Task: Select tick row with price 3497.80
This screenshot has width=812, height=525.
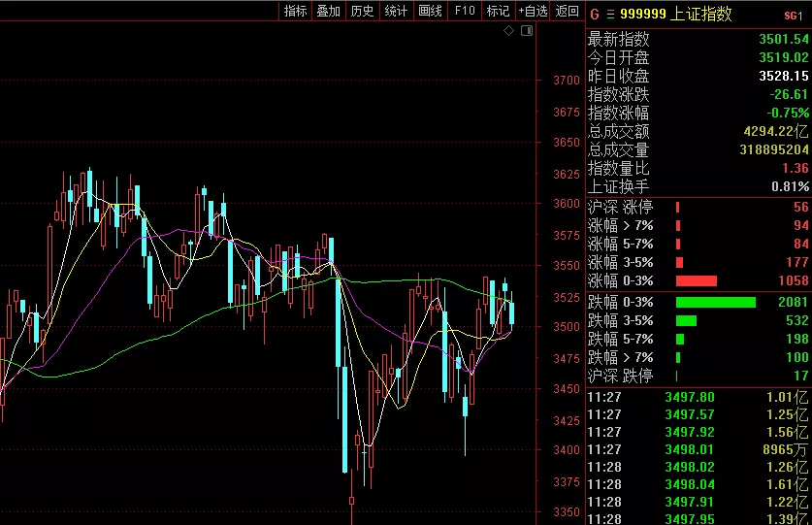Action: 698,398
